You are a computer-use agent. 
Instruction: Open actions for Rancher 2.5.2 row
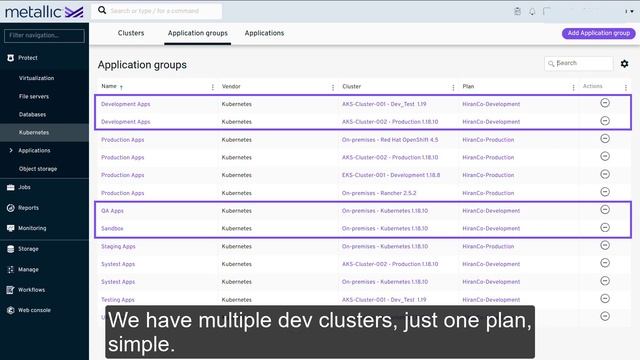pyautogui.click(x=605, y=192)
